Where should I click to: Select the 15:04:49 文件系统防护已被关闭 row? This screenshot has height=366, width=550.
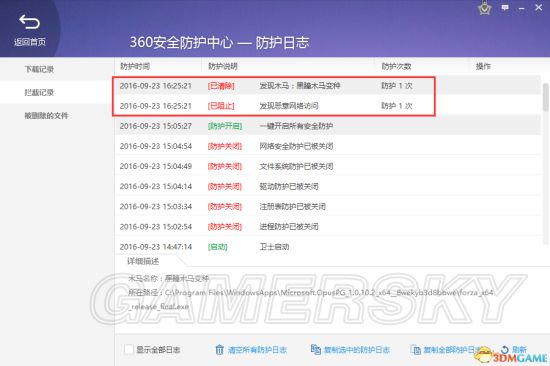[x=328, y=166]
